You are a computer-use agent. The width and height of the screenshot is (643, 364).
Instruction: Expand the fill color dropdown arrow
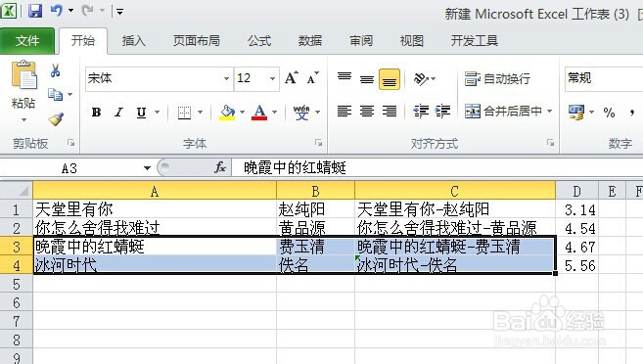242,113
